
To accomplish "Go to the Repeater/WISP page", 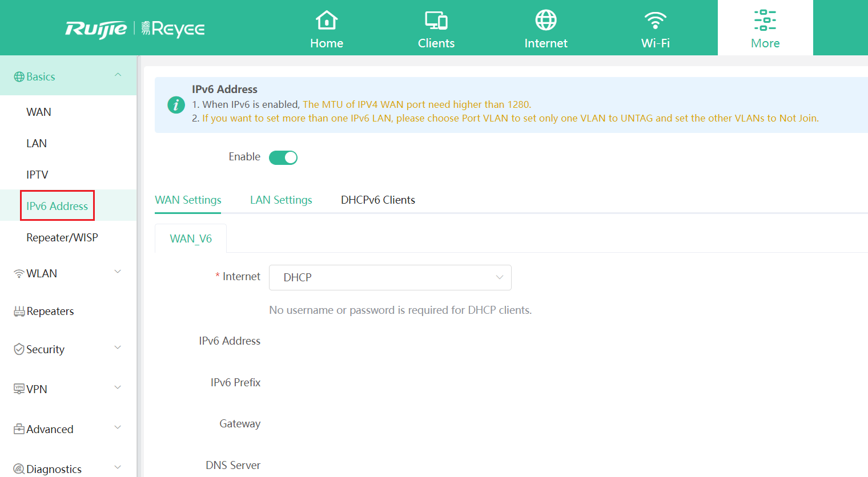I will click(62, 238).
